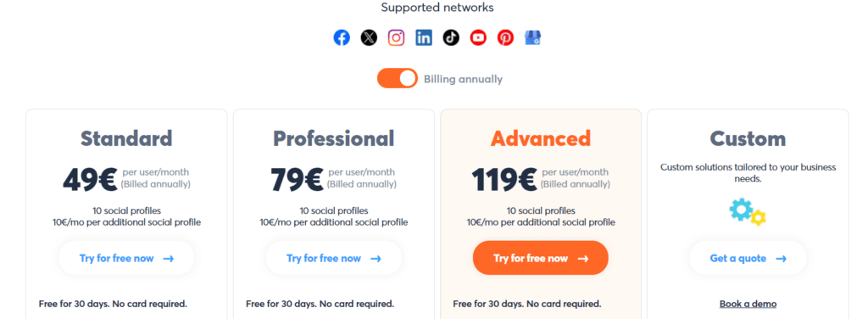
Task: Open the Book a demo link
Action: (x=748, y=304)
